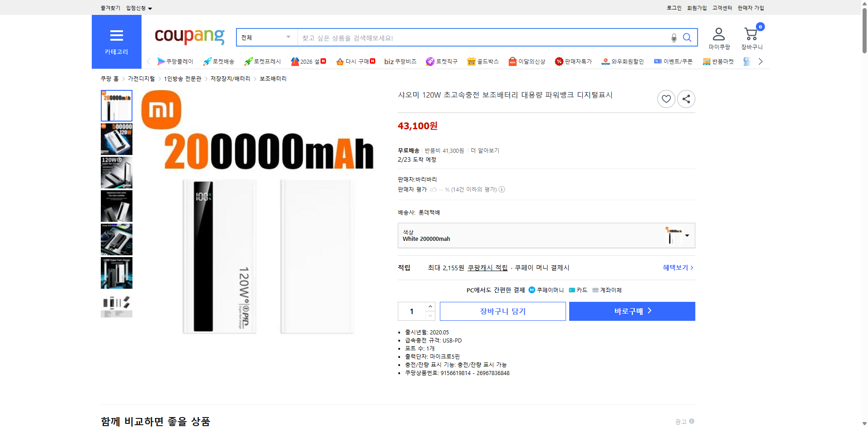The image size is (868, 427).
Task: Open 고객센터 from top menu
Action: click(722, 8)
